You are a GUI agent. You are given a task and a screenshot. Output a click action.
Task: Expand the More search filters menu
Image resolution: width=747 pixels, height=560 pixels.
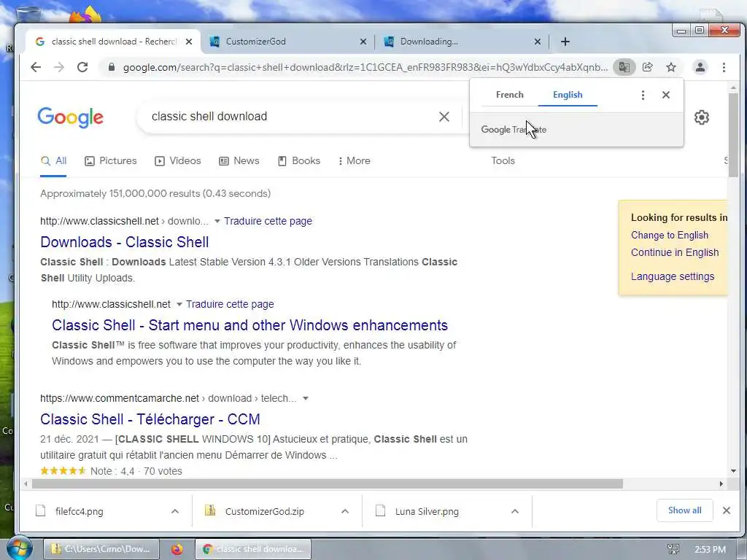[354, 161]
